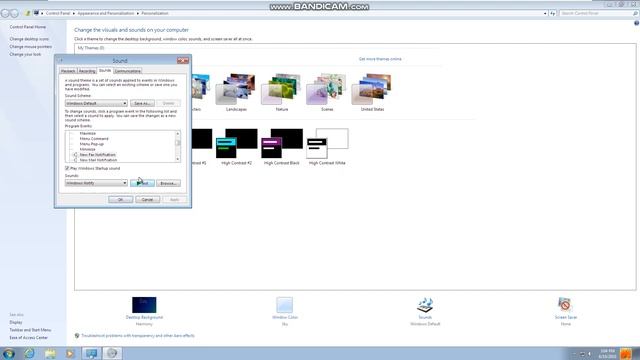Select New Fax Notification event
Viewport: 640px width, 360px height.
pos(98,155)
